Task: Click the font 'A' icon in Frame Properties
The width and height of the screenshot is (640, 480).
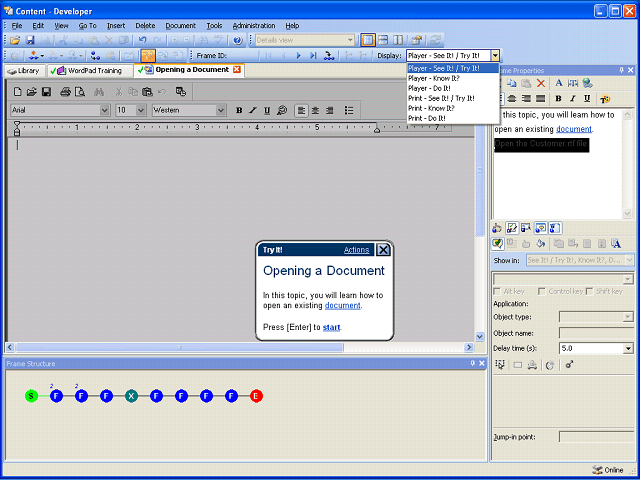Action: tap(559, 83)
